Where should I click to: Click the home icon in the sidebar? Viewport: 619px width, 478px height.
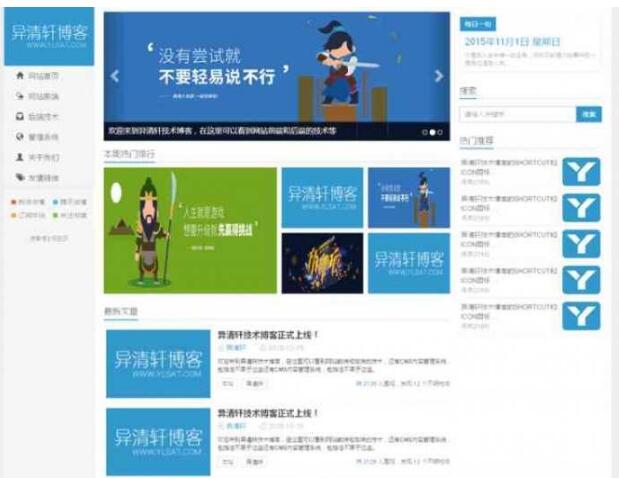pos(19,76)
